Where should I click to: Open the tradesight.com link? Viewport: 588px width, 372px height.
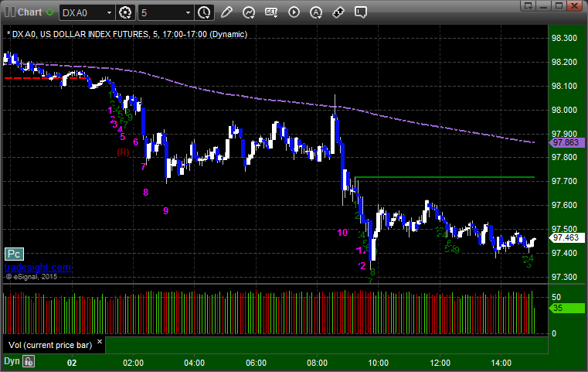click(x=38, y=268)
